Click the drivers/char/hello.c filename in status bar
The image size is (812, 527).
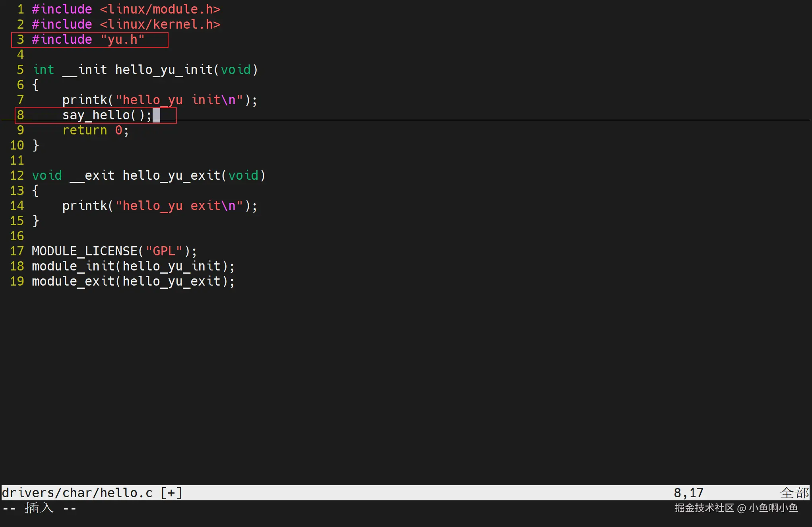point(77,493)
